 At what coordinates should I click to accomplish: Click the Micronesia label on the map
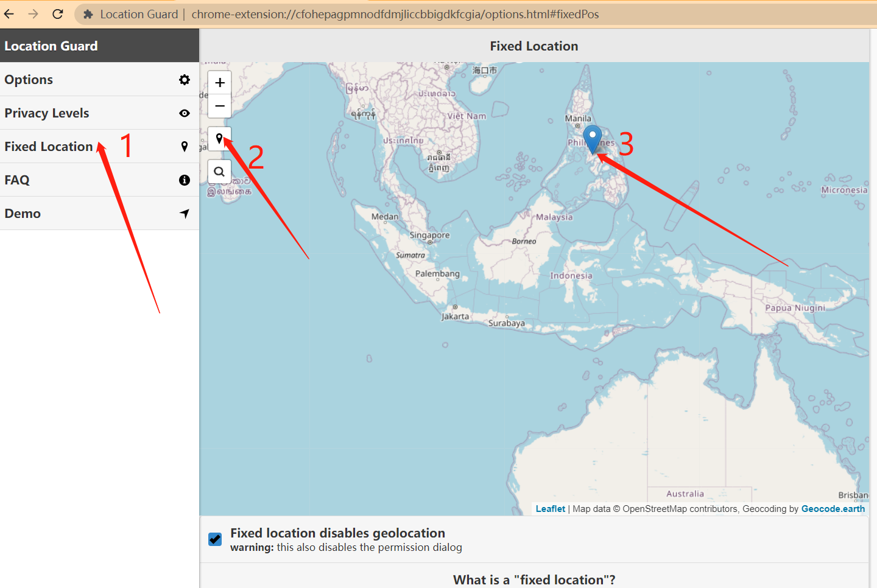[844, 190]
